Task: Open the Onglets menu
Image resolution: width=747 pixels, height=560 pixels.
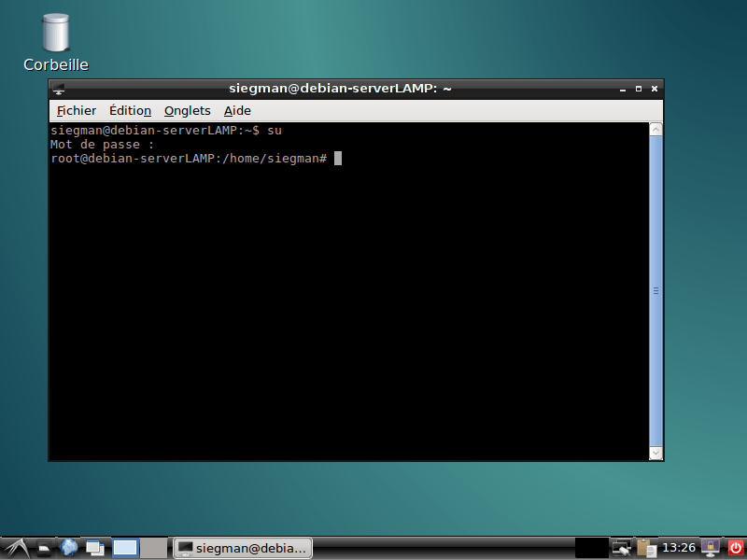Action: [187, 110]
